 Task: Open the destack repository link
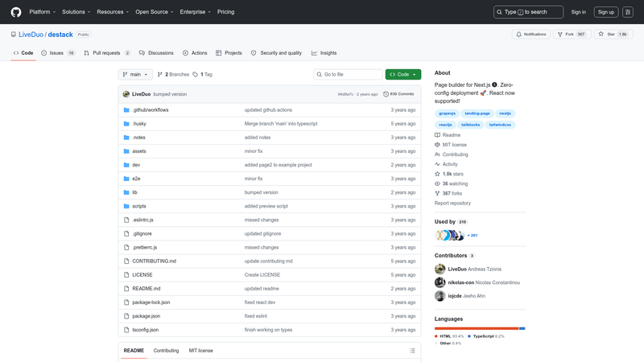pos(60,35)
